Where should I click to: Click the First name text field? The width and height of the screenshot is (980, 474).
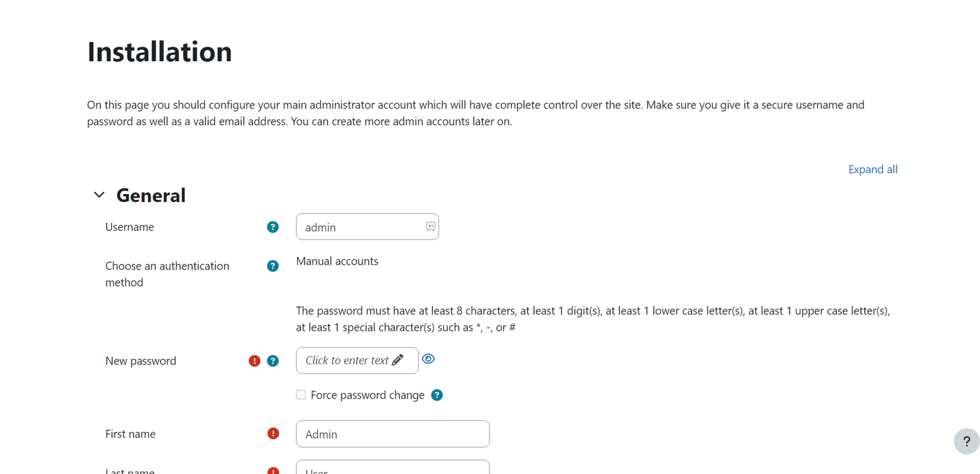[x=393, y=434]
